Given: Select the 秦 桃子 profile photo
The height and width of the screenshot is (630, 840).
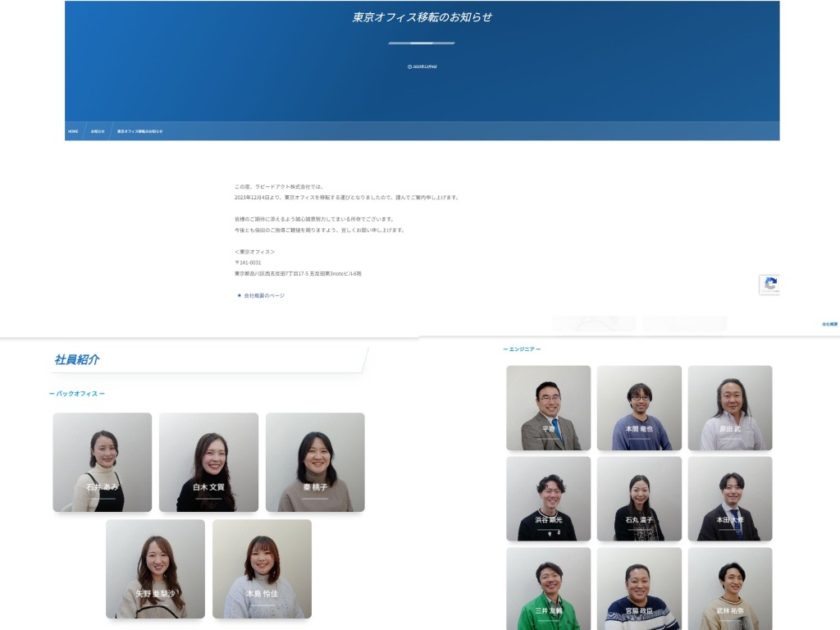Looking at the screenshot, I should coord(315,462).
